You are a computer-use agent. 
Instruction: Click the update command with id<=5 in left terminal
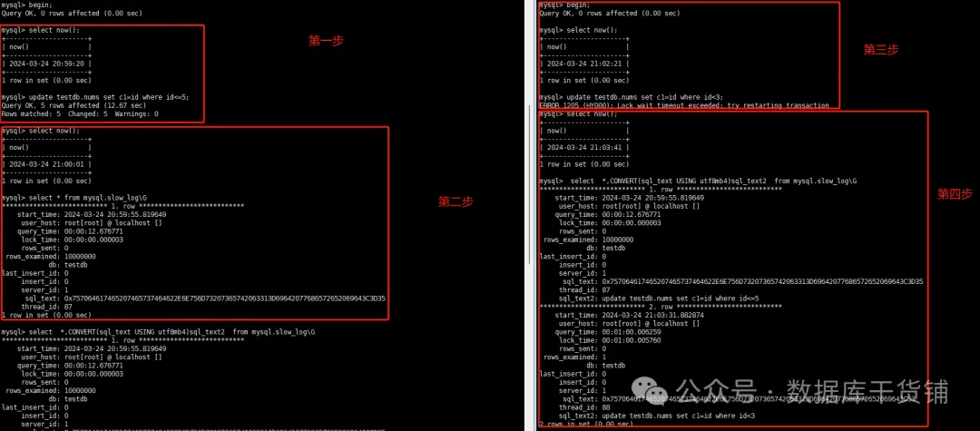coord(95,97)
